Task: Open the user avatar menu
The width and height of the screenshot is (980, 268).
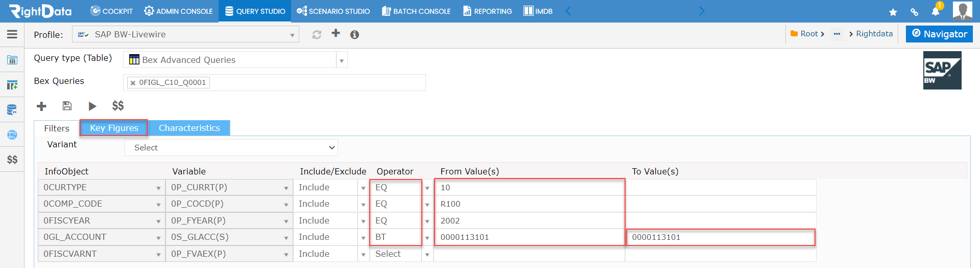Action: [x=963, y=11]
